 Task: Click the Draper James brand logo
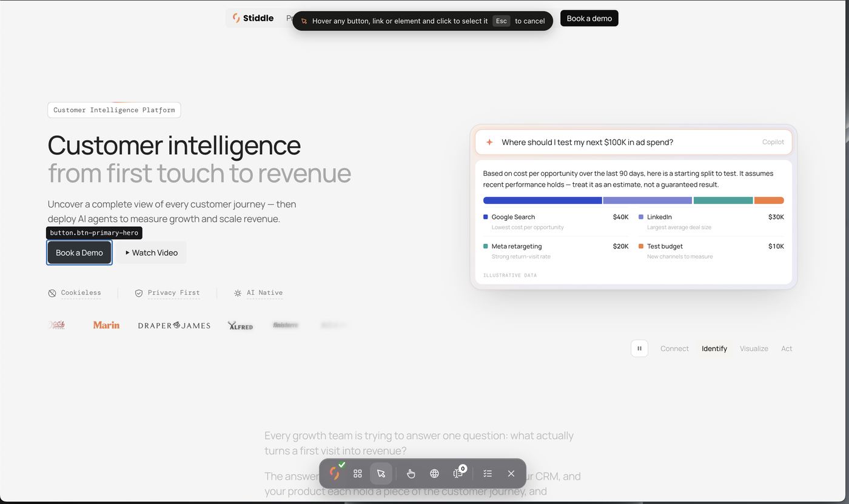(174, 326)
